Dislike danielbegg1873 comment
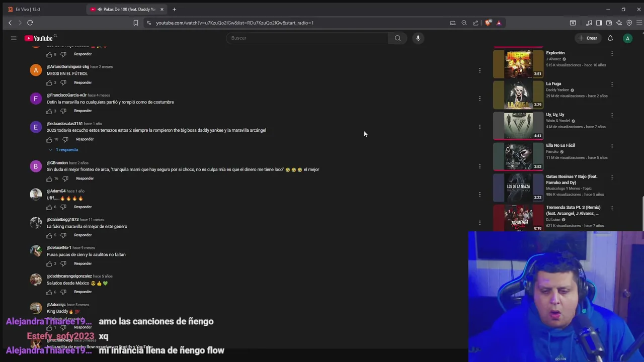Image resolution: width=644 pixels, height=362 pixels. tap(63, 235)
